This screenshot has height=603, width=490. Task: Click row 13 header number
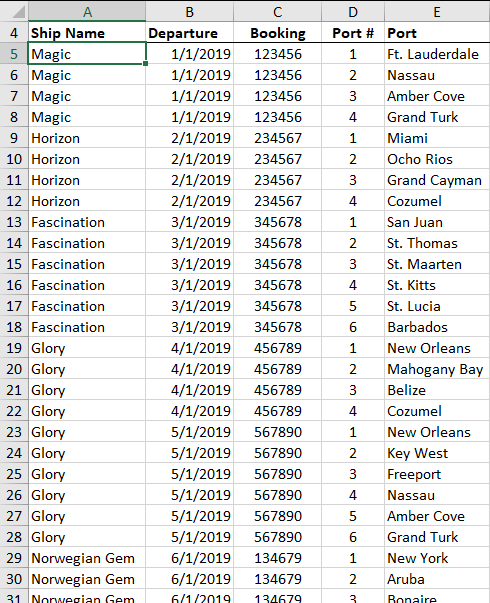pos(14,222)
